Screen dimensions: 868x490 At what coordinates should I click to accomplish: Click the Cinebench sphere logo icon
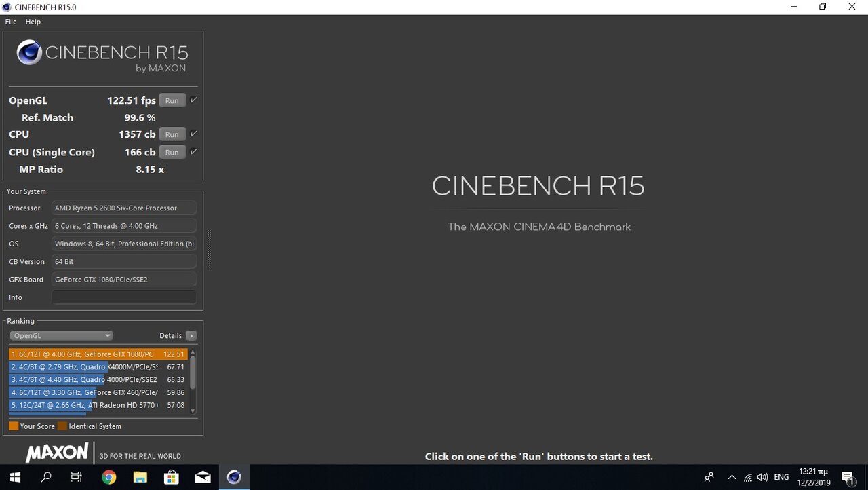[29, 53]
